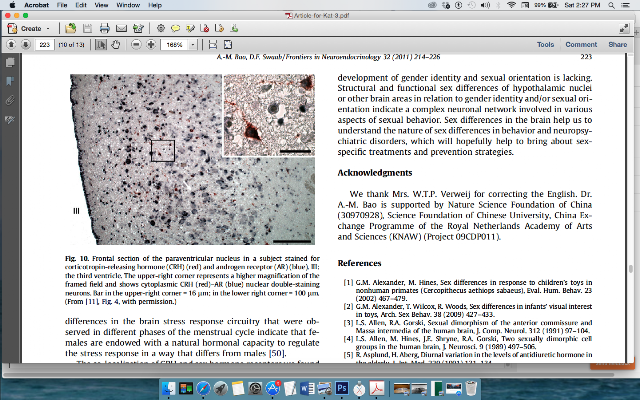
Task: Open the Comment pane
Action: point(581,44)
